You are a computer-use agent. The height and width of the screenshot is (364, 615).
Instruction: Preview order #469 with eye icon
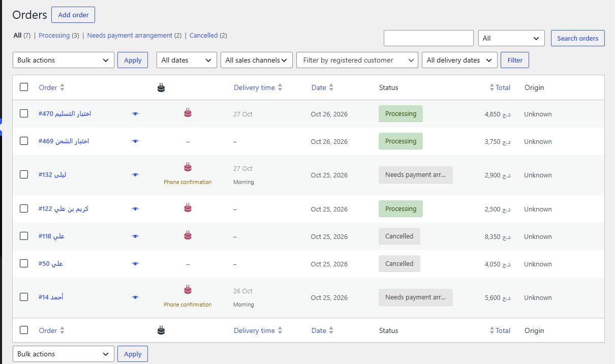pos(135,141)
